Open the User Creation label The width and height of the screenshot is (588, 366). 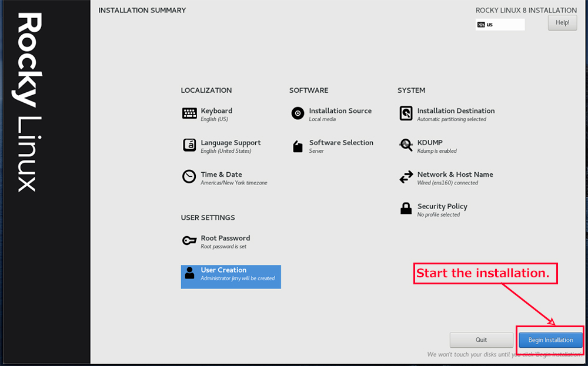click(x=223, y=270)
